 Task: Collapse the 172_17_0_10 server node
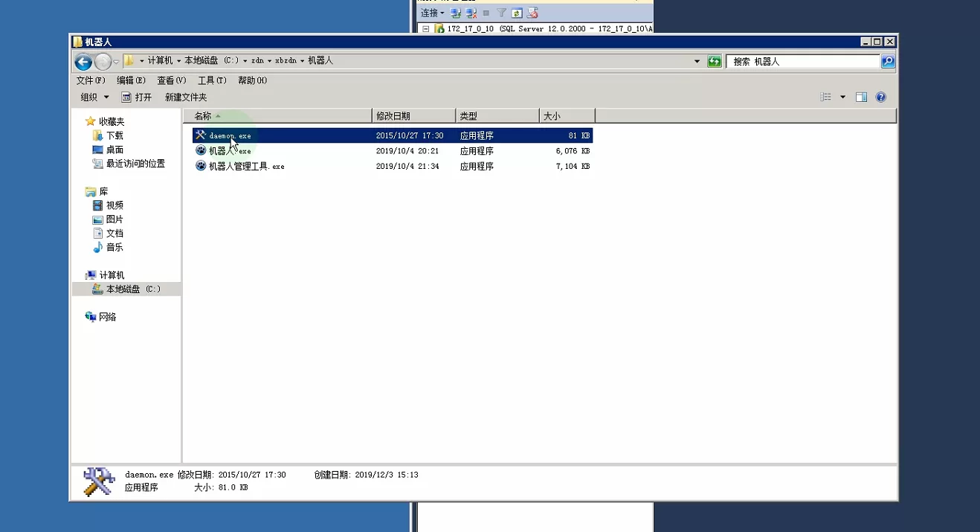point(426,29)
